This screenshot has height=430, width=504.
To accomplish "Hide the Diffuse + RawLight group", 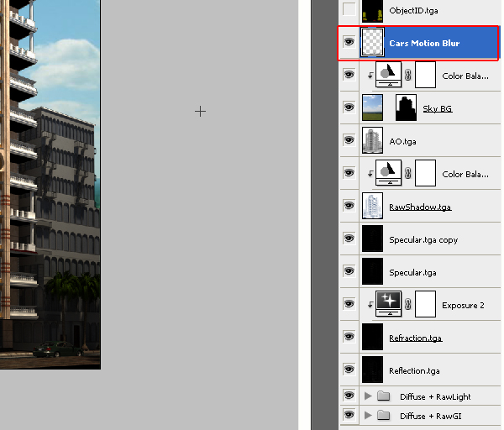I will pyautogui.click(x=349, y=396).
